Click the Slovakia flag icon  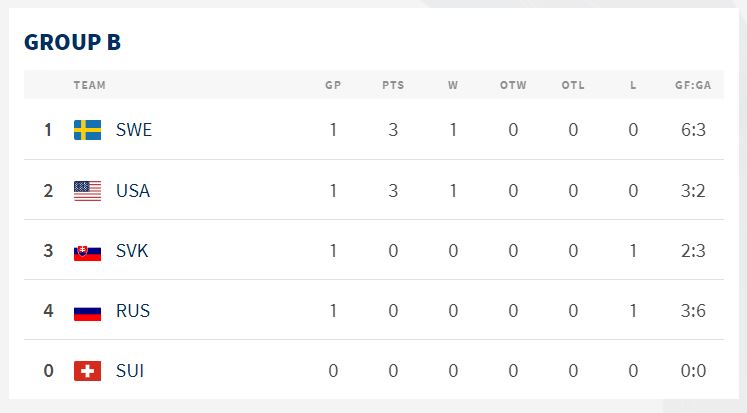[x=88, y=251]
